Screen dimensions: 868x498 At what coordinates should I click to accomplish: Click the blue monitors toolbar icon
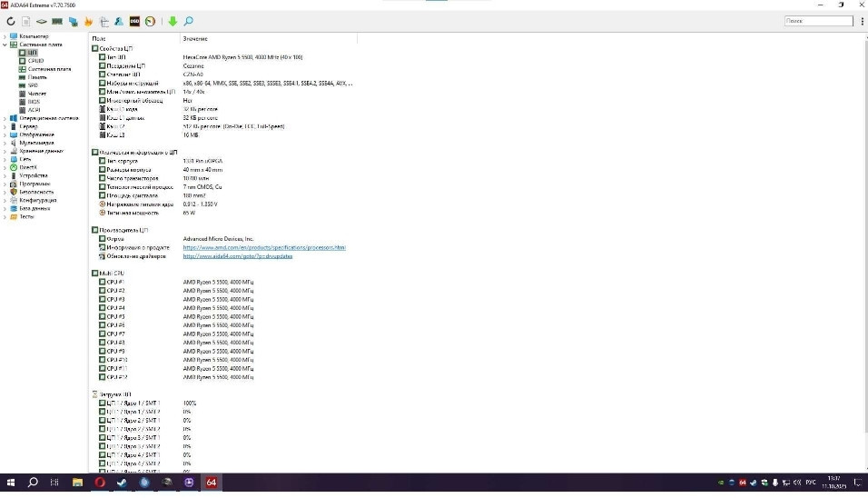coord(73,21)
